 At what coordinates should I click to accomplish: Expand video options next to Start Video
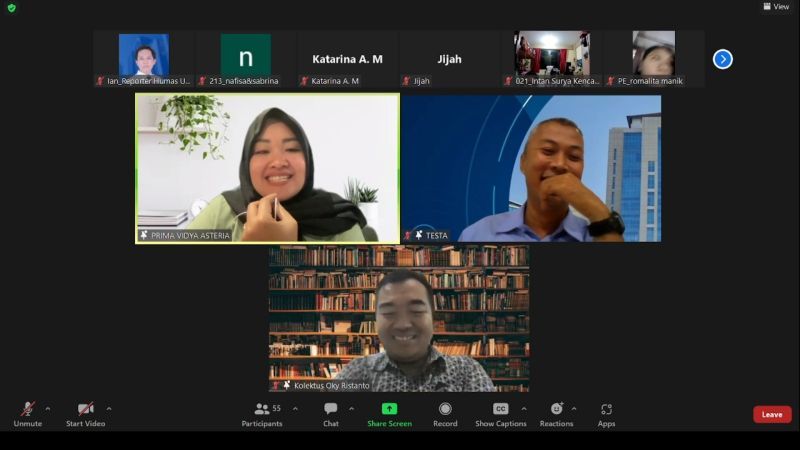click(x=109, y=408)
